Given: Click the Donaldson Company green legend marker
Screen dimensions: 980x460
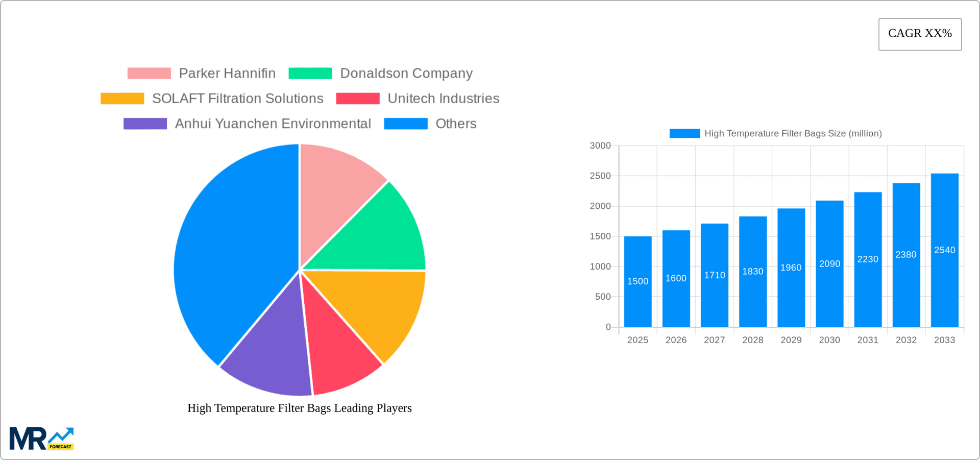Looking at the screenshot, I should (x=310, y=73).
